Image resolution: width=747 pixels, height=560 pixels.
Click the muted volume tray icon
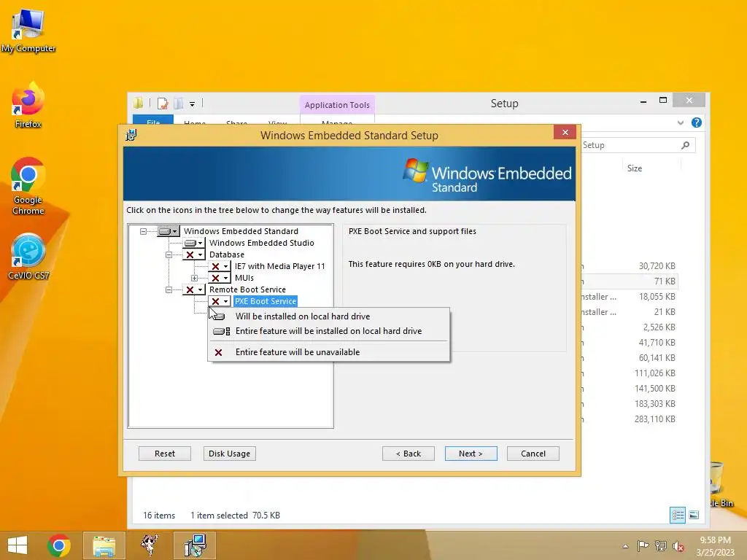click(678, 546)
